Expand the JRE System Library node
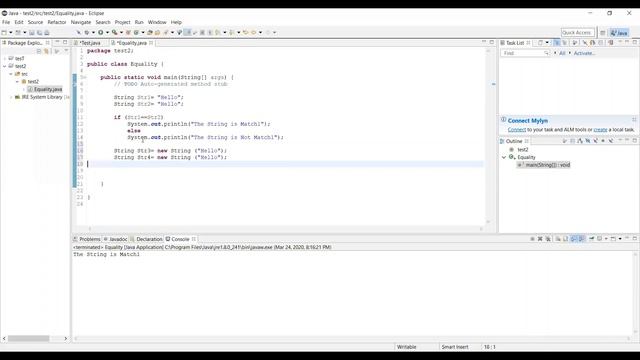 click(x=11, y=97)
